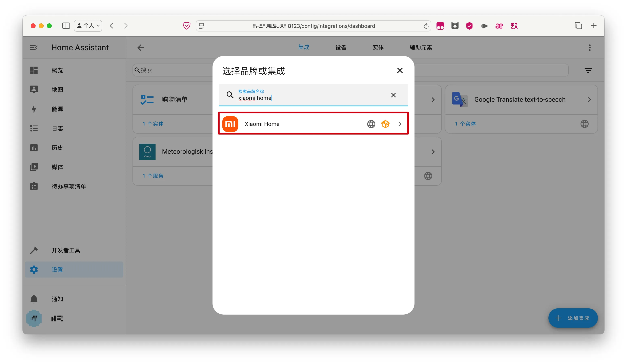Screen dimensions: 627x364
Task: Switch to the 设备 tab
Action: coord(341,47)
